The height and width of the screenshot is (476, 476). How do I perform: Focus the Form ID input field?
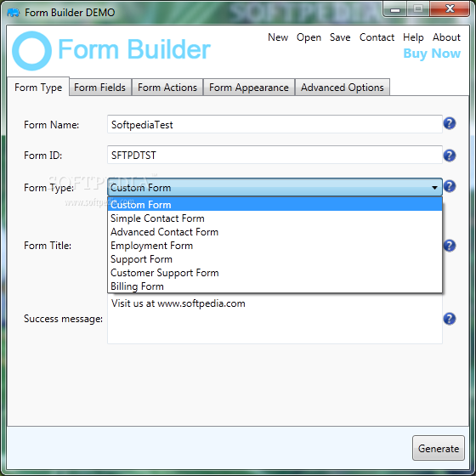pos(275,155)
